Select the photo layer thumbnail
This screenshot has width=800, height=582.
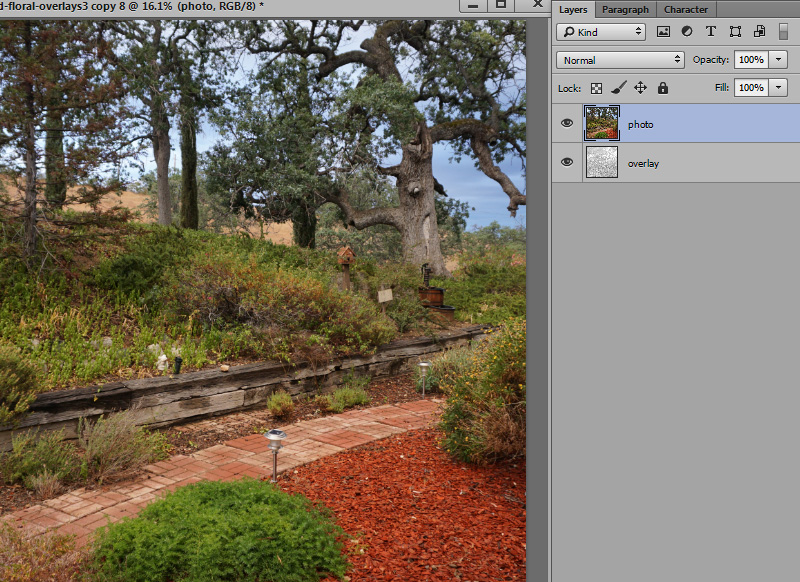[x=602, y=123]
